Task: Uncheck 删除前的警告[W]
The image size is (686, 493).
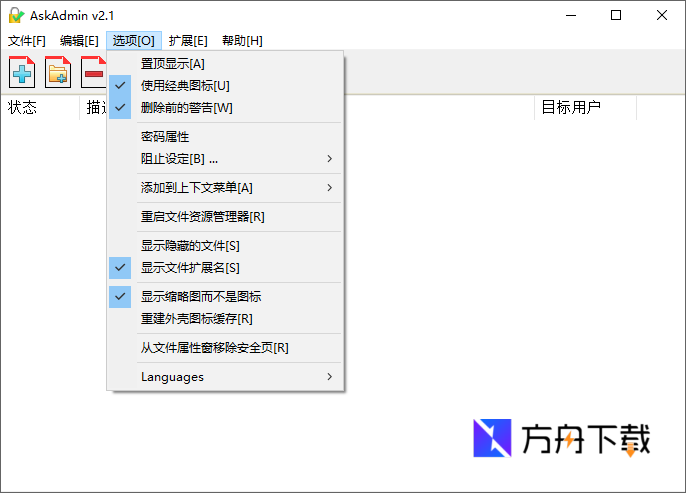Action: (x=225, y=108)
